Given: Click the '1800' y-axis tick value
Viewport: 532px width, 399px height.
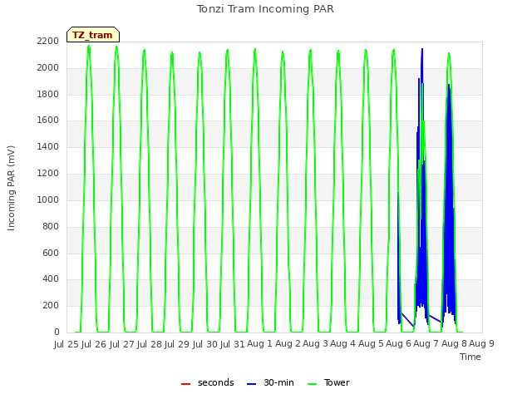Looking at the screenshot, I should click(x=48, y=94).
